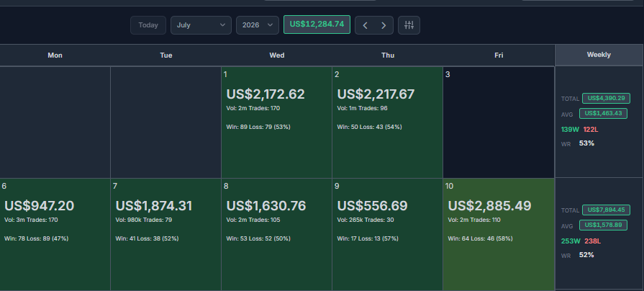Click weekly total US$7,894.45 badge
Screen dimensions: 644x291
pos(606,210)
